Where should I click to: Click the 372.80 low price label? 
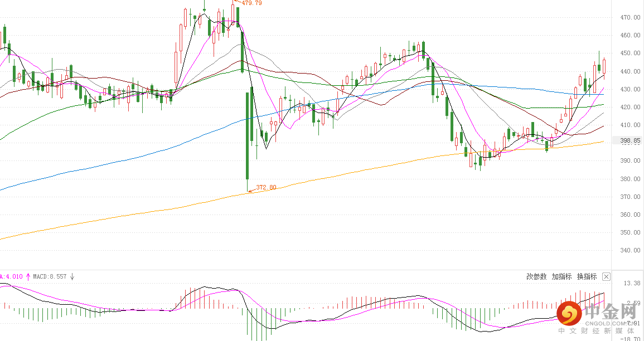coord(266,187)
